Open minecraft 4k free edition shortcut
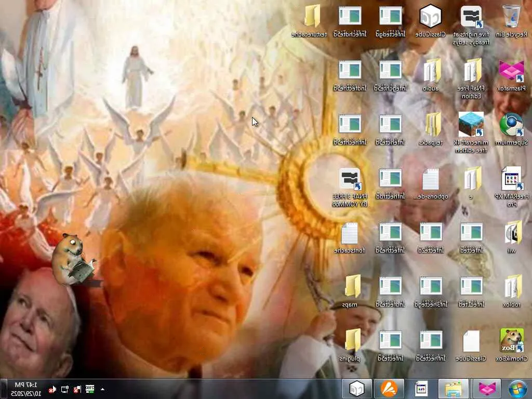532x399 pixels. [x=471, y=133]
